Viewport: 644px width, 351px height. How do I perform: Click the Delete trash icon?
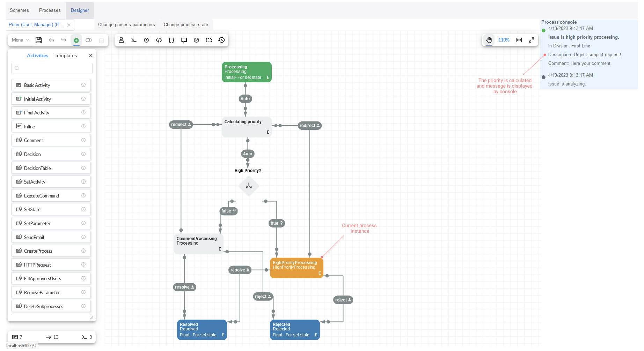tap(101, 40)
